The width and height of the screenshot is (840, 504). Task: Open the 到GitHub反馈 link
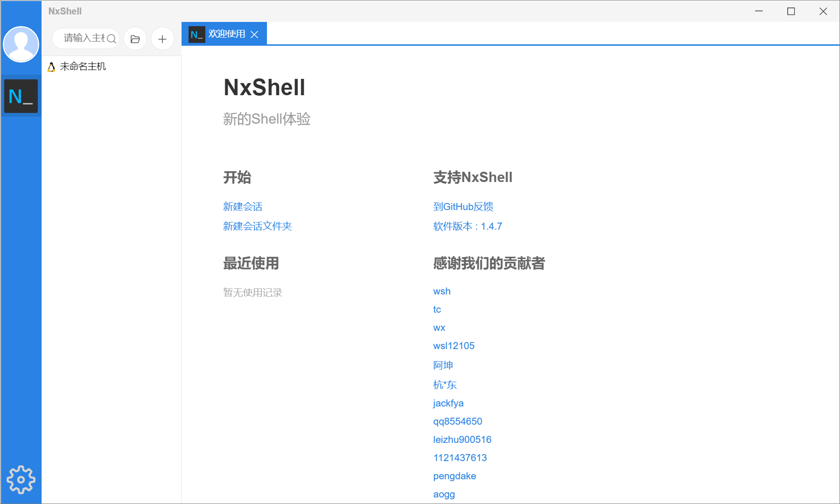tap(463, 207)
